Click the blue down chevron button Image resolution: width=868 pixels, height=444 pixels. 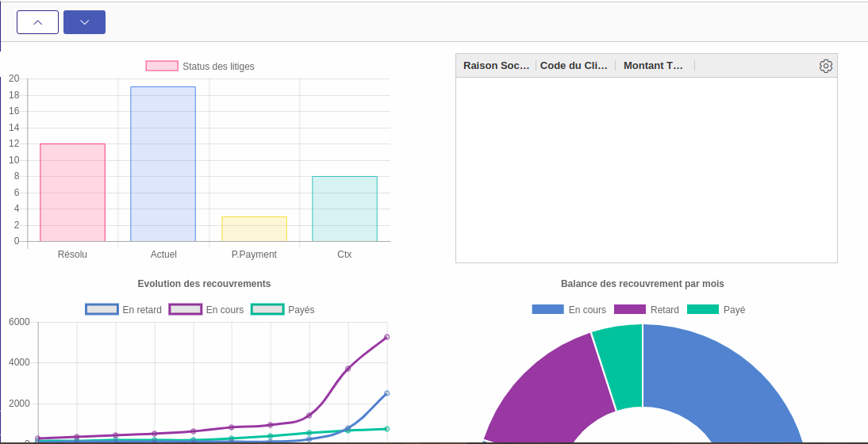pos(84,22)
